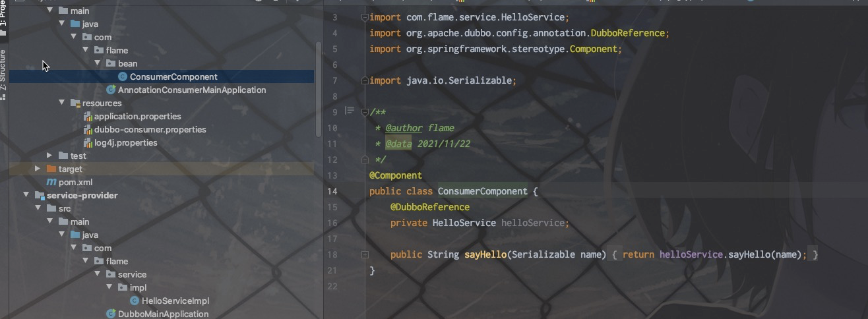Click the test folder icon
This screenshot has width=868, height=319.
[x=63, y=156]
